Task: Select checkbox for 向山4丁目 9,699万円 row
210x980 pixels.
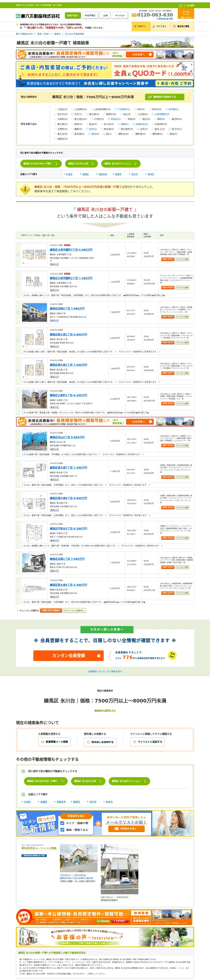Action: point(18,443)
